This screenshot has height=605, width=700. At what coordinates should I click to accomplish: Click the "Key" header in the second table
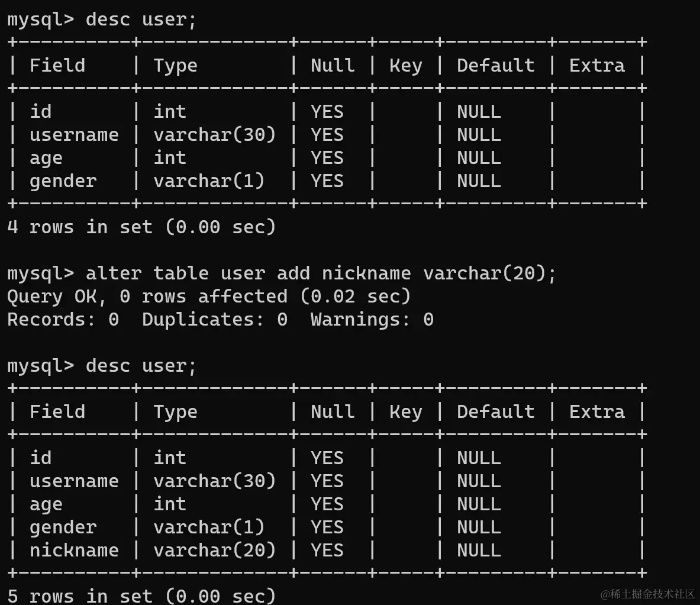click(405, 411)
